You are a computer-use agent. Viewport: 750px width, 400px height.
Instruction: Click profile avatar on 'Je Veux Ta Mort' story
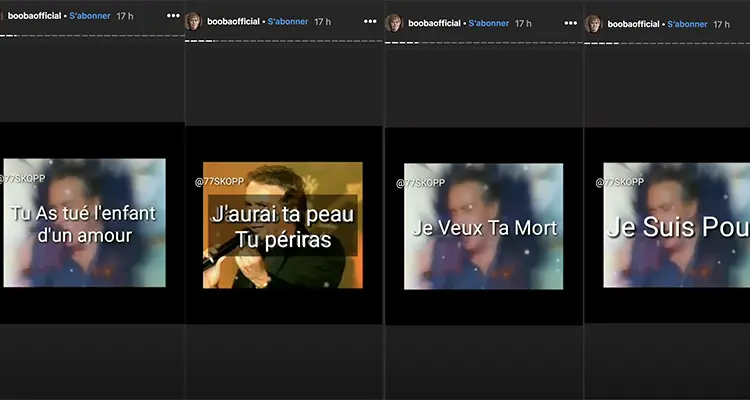coord(394,22)
